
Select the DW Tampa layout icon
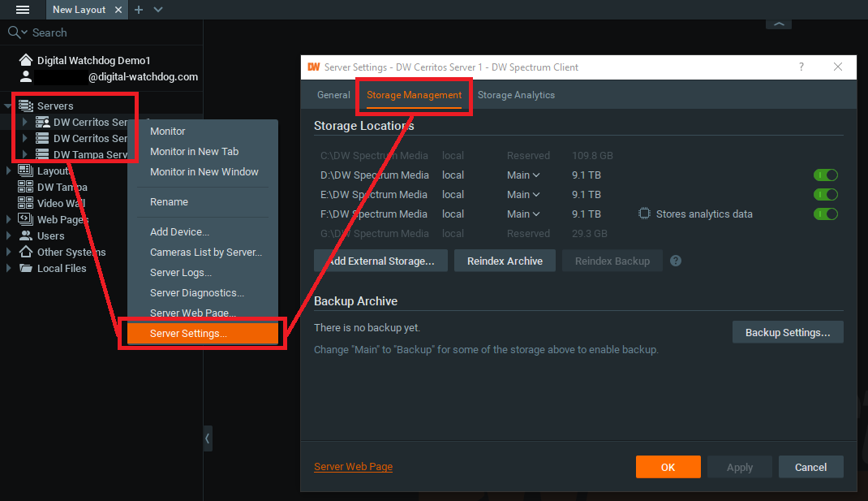[25, 187]
